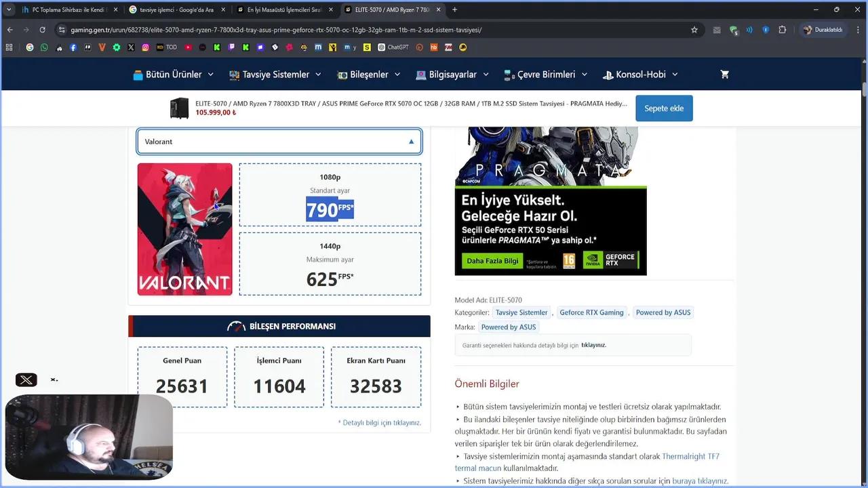This screenshot has width=868, height=488.
Task: Click the mail extension icon in toolbar
Action: [x=717, y=30]
